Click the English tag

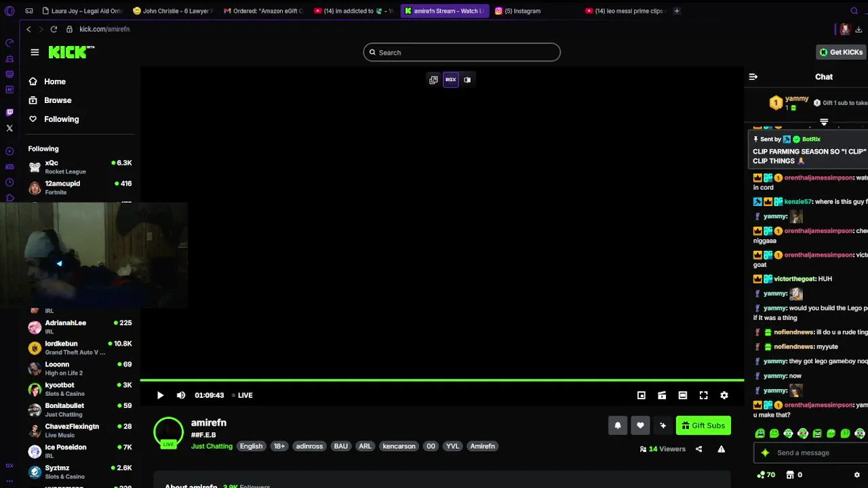pos(251,446)
